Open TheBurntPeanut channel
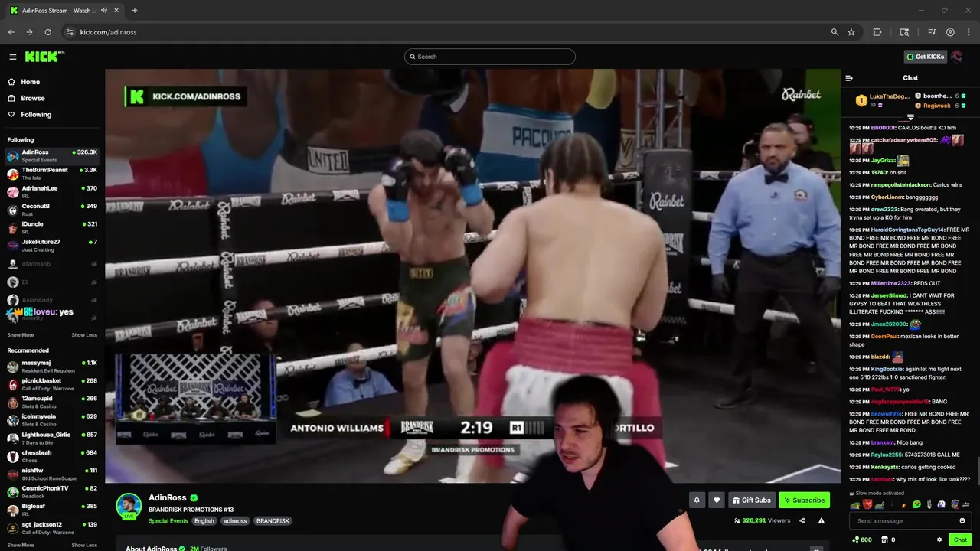Image resolution: width=980 pixels, height=551 pixels. coord(52,174)
